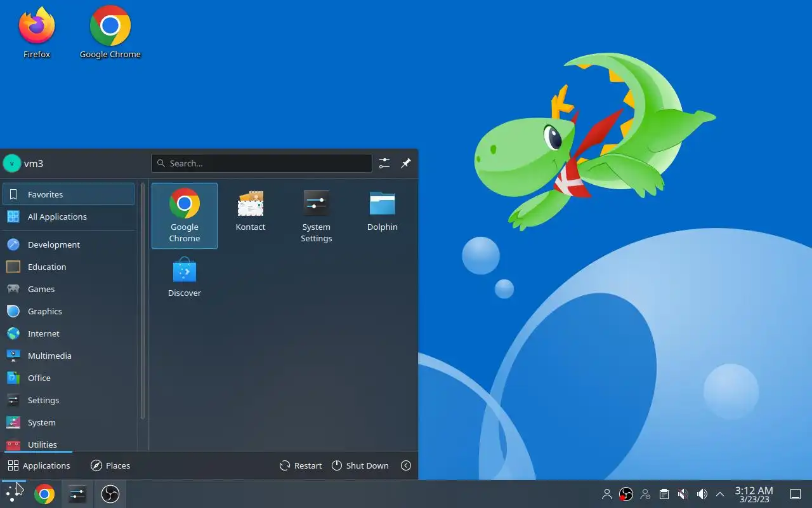This screenshot has width=812, height=508.
Task: Switch to the Places tab
Action: tap(110, 465)
